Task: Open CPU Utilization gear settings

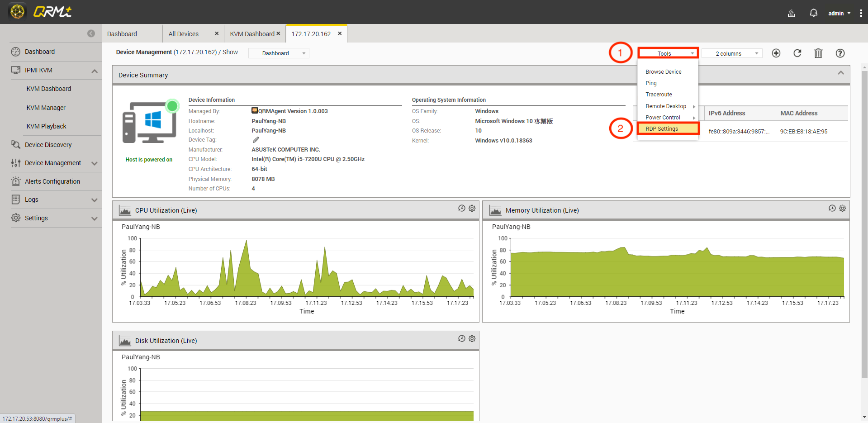Action: tap(472, 208)
